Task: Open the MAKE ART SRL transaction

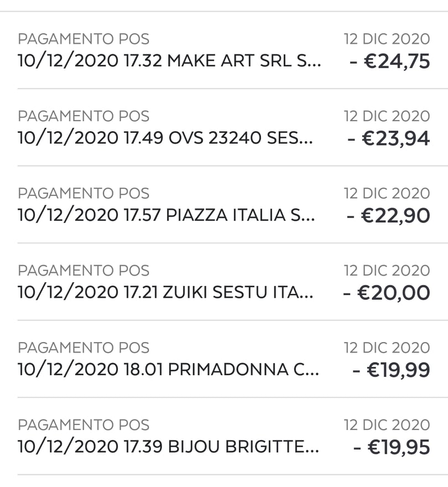Action: click(x=224, y=50)
